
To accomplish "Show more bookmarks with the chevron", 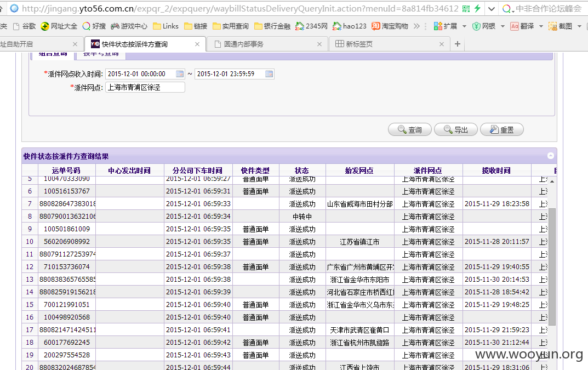I will click(x=416, y=26).
